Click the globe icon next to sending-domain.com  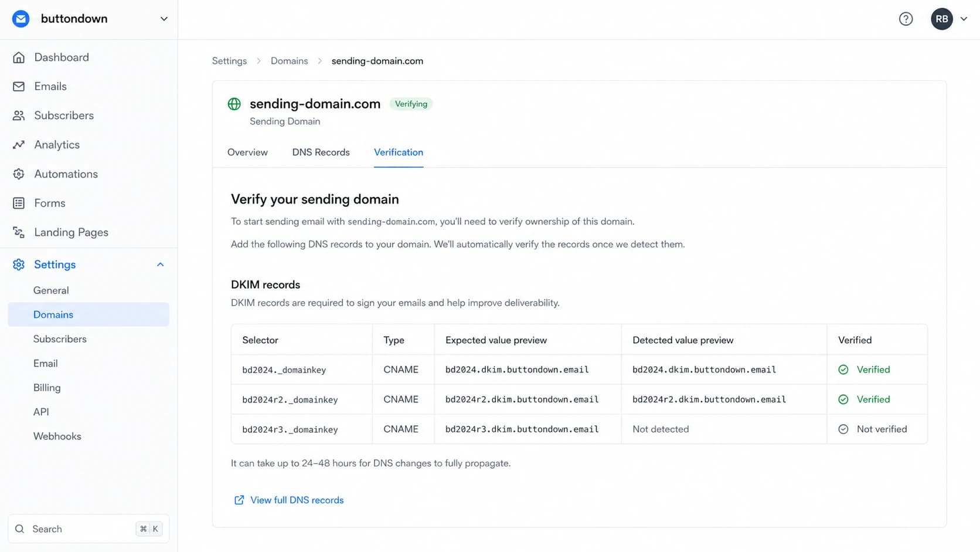(x=234, y=104)
